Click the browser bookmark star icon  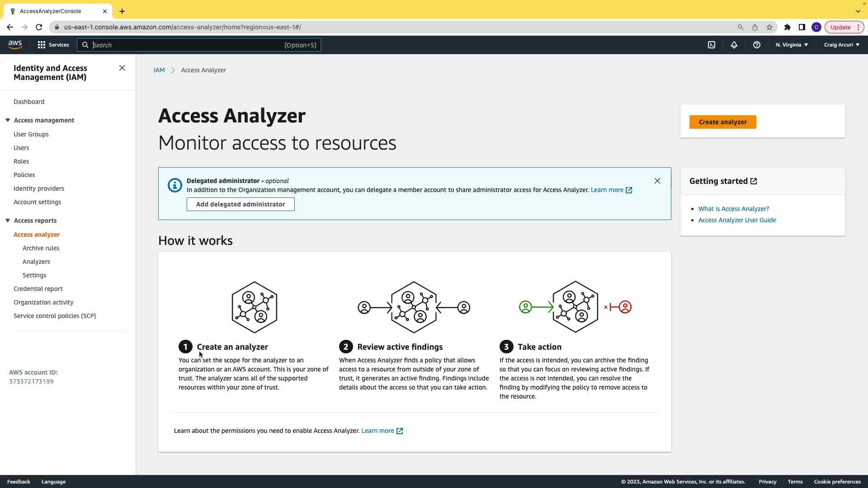[x=769, y=27]
